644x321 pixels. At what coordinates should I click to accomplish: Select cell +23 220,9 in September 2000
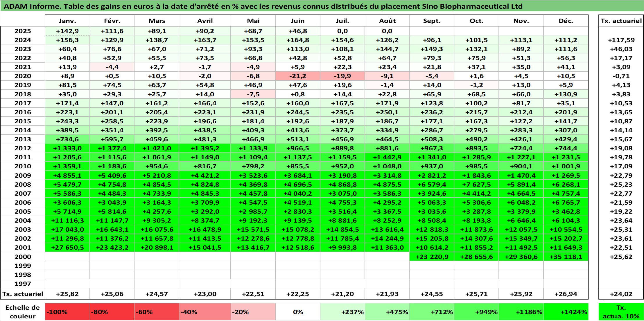432,257
